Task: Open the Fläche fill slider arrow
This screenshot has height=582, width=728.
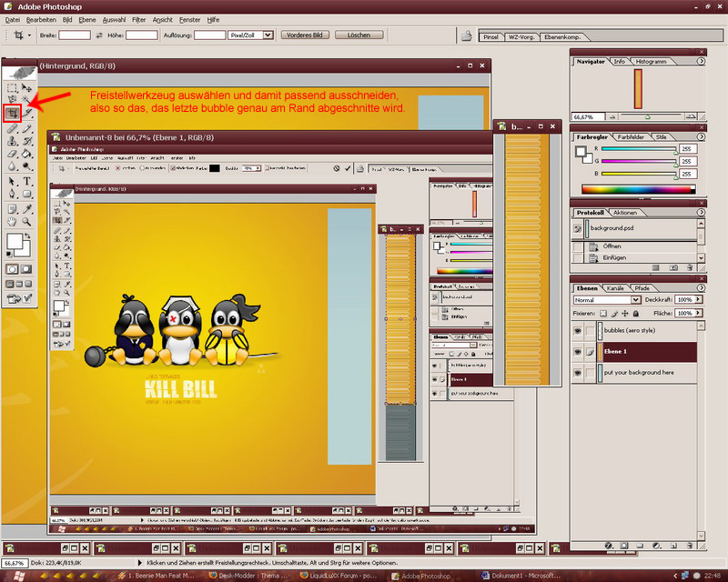Action: (x=698, y=313)
